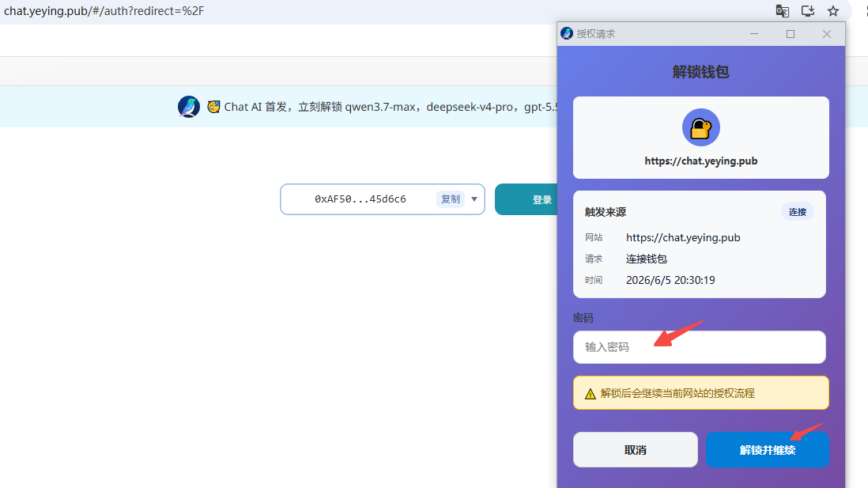Screen dimensions: 868x488
Task: Click the warning triangle icon in yellow notice
Action: (590, 394)
